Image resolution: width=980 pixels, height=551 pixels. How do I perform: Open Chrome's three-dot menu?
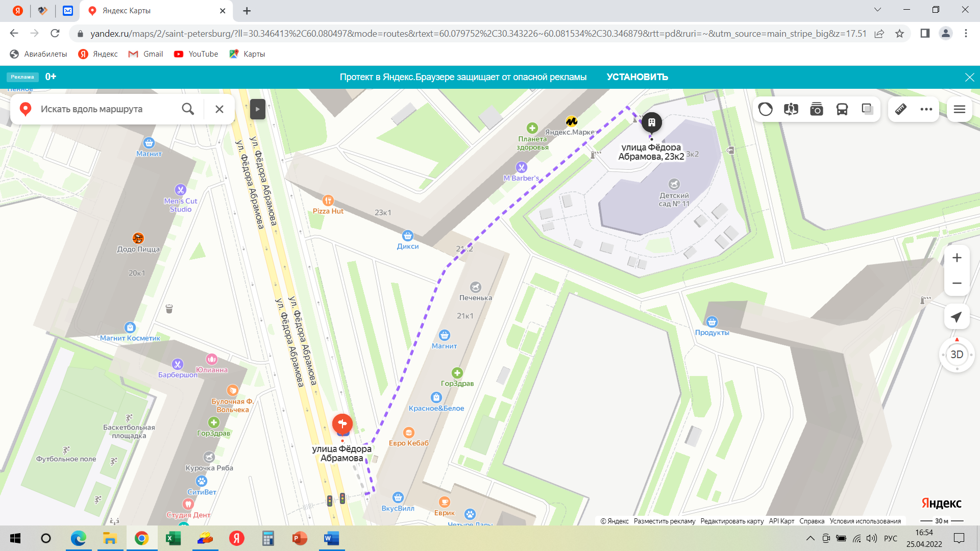tap(966, 33)
